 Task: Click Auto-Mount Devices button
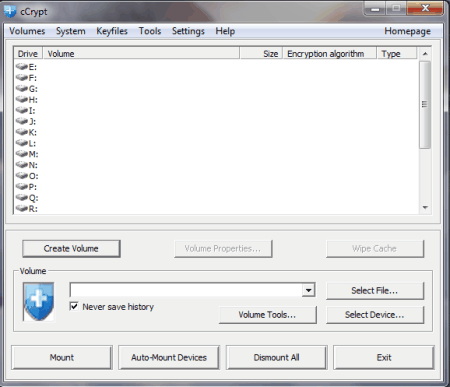pyautogui.click(x=169, y=358)
